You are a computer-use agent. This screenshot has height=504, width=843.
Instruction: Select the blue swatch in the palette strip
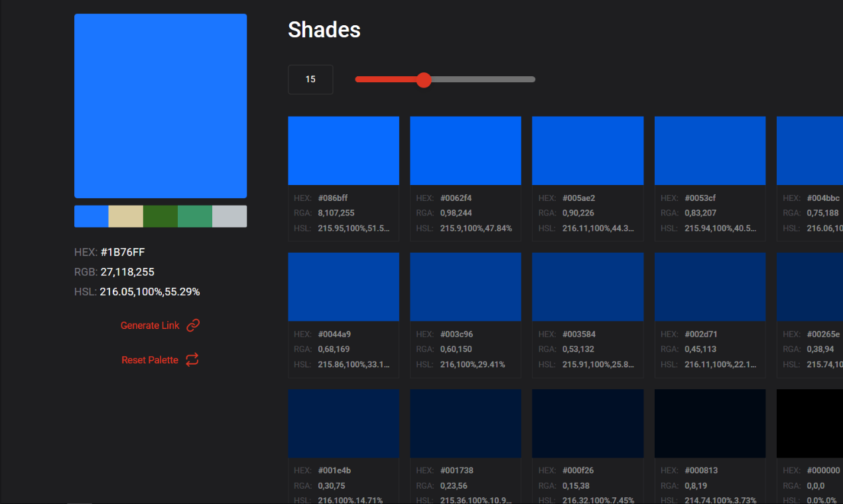click(x=91, y=216)
